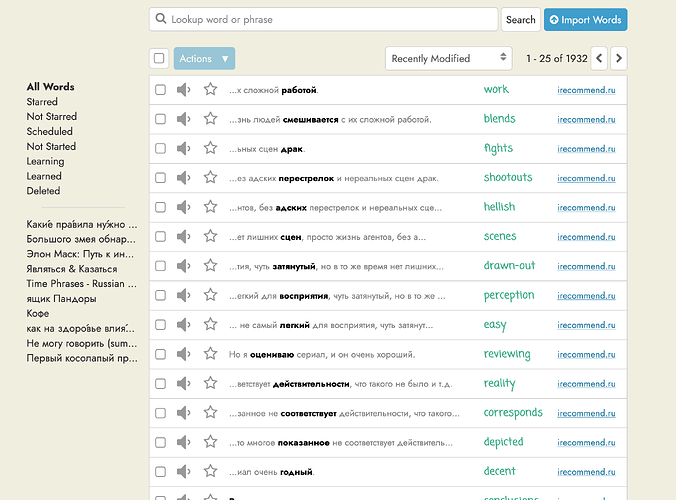Show Deleted words

pyautogui.click(x=43, y=191)
